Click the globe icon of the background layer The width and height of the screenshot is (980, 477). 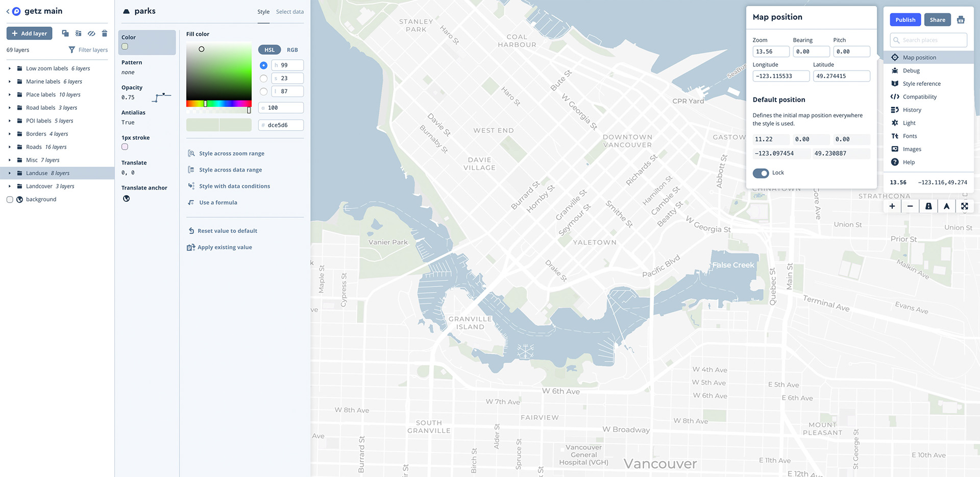(19, 200)
